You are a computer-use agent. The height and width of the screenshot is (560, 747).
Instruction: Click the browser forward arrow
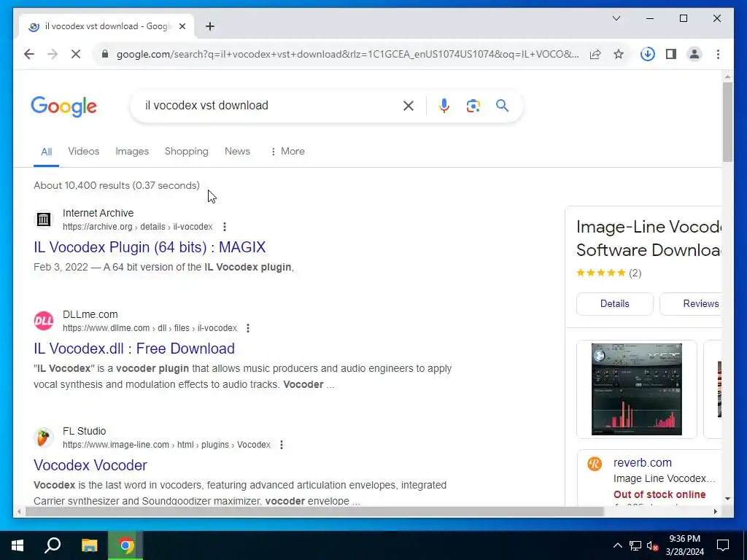[x=53, y=54]
